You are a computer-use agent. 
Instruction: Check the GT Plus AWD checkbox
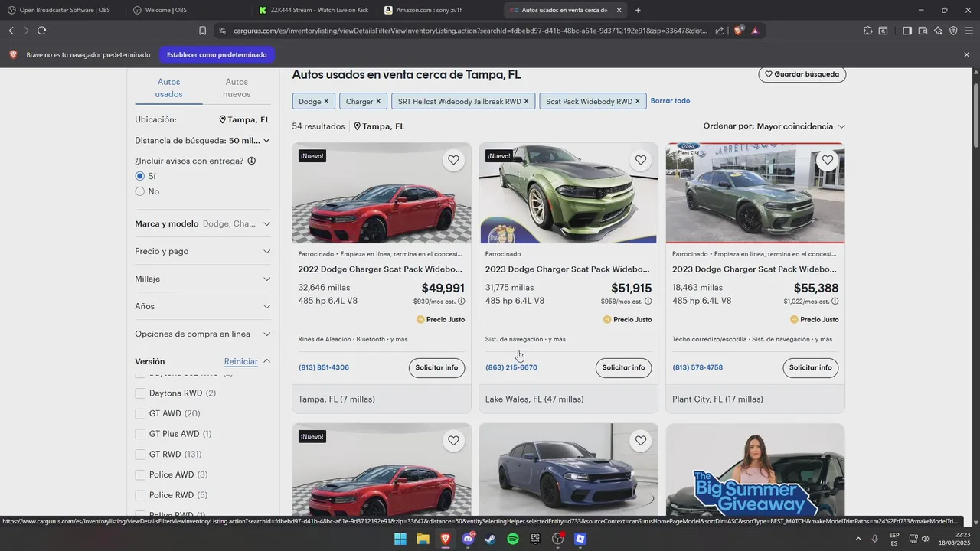[x=140, y=434]
